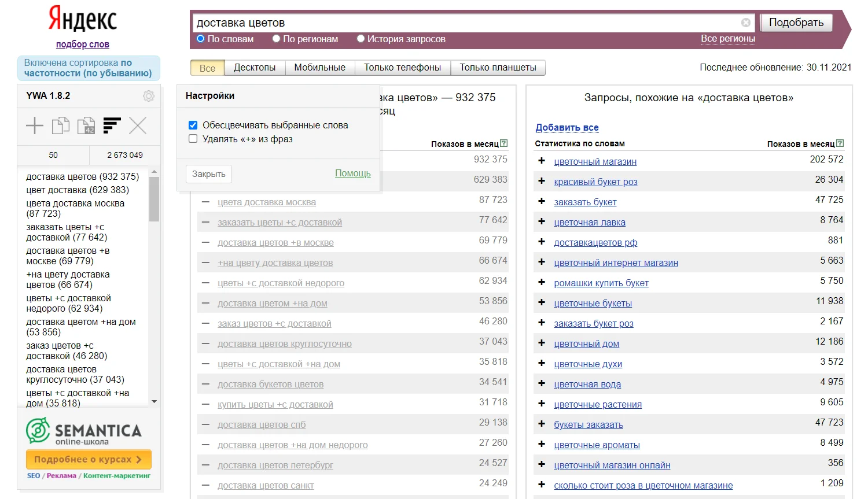The width and height of the screenshot is (868, 499).
Task: Switch to the 'Мобильные' tab
Action: click(319, 68)
